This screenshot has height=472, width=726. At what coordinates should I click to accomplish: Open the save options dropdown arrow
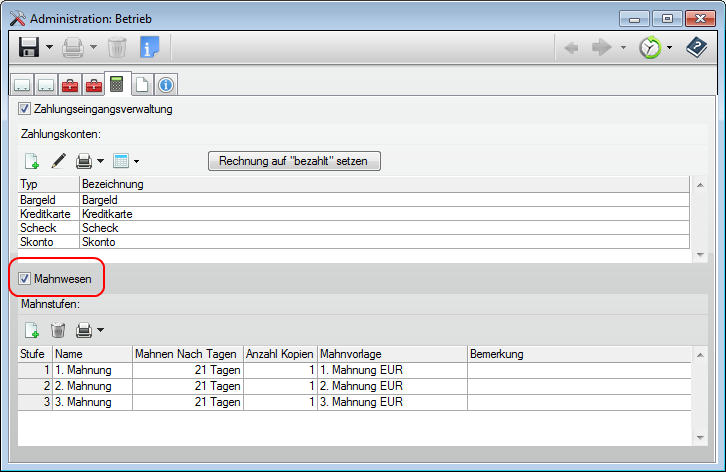(x=49, y=48)
